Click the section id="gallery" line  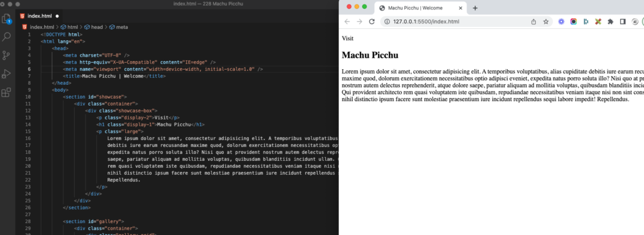pos(93,221)
